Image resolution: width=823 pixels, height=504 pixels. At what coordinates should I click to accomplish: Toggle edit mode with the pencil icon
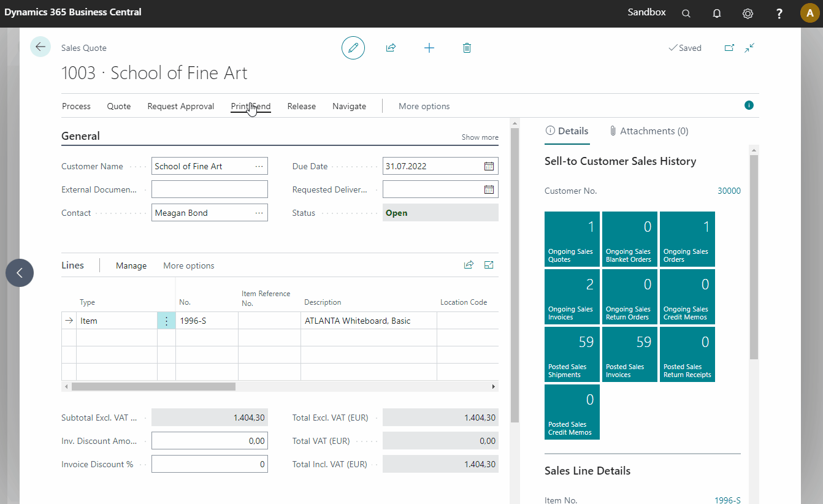[x=353, y=48]
